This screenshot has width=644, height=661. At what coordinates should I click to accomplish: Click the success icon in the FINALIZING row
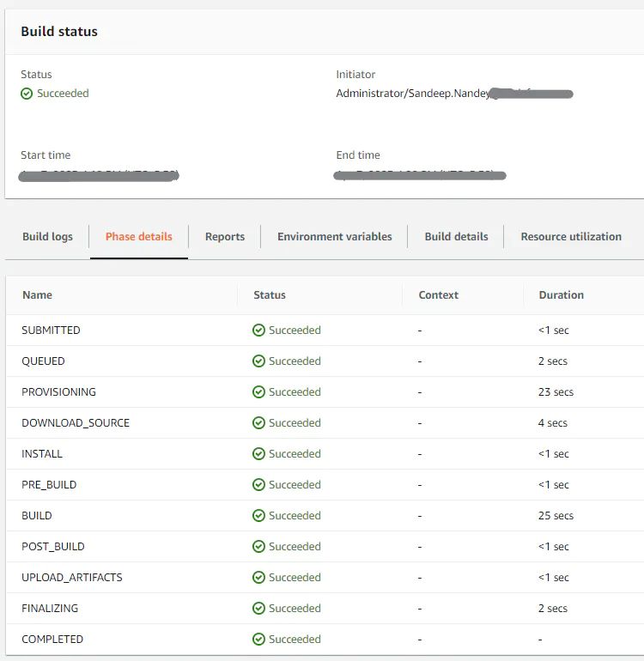(x=258, y=609)
